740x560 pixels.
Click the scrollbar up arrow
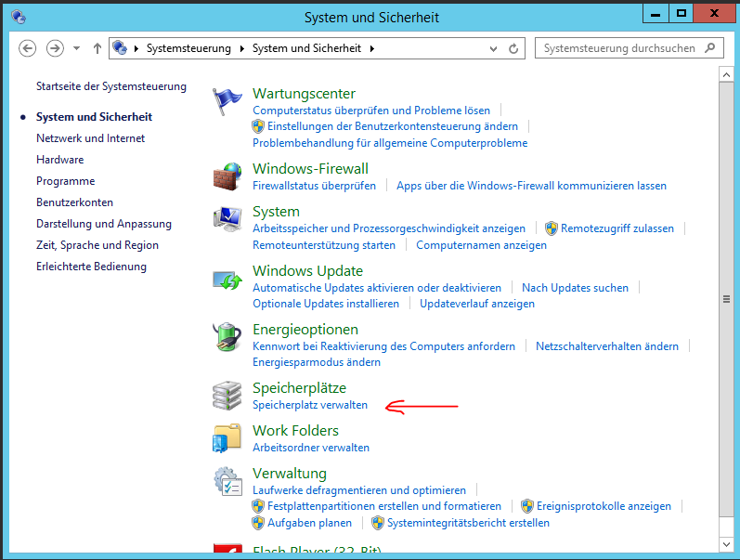click(726, 74)
